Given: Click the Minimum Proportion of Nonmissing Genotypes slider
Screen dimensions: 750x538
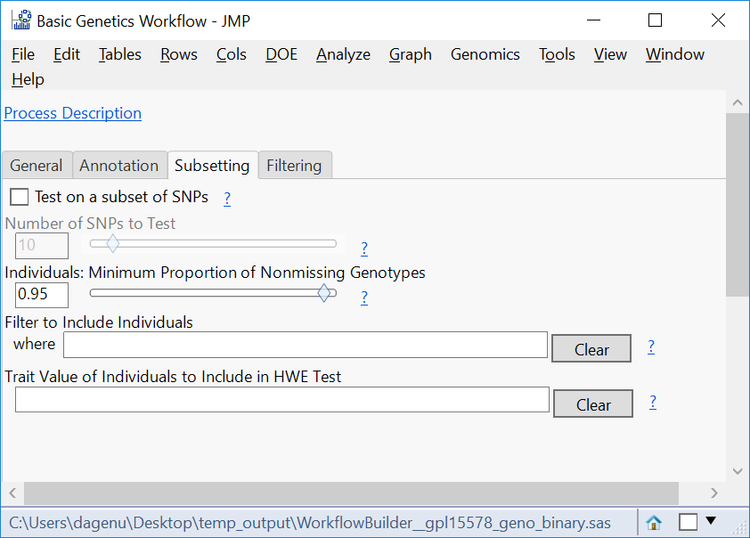Looking at the screenshot, I should point(213,293).
